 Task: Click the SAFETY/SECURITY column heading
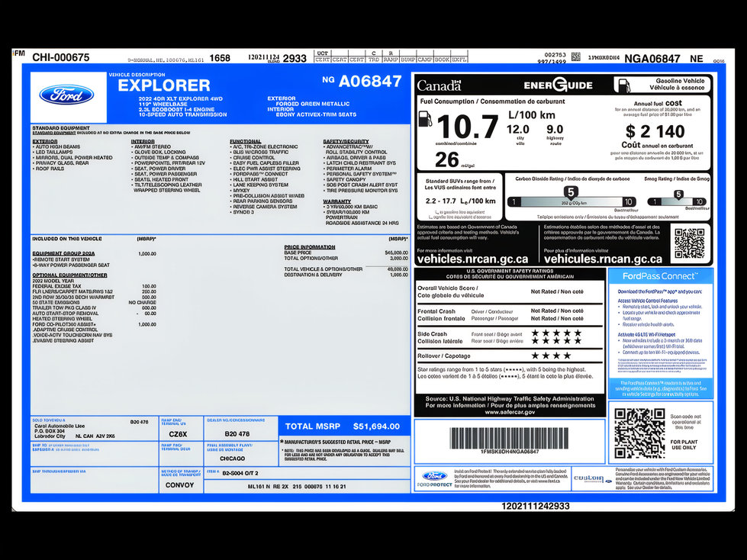coord(346,141)
